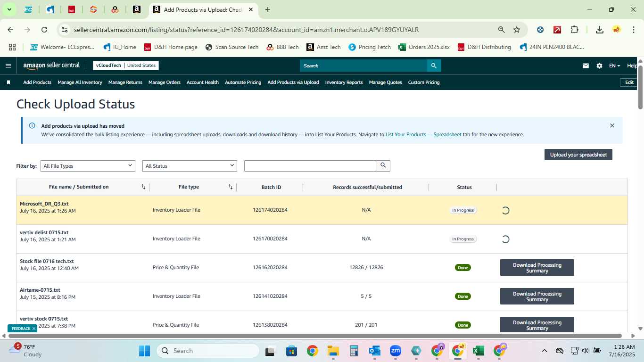644x362 pixels.
Task: Open Zoom from the taskbar
Action: pyautogui.click(x=395, y=351)
